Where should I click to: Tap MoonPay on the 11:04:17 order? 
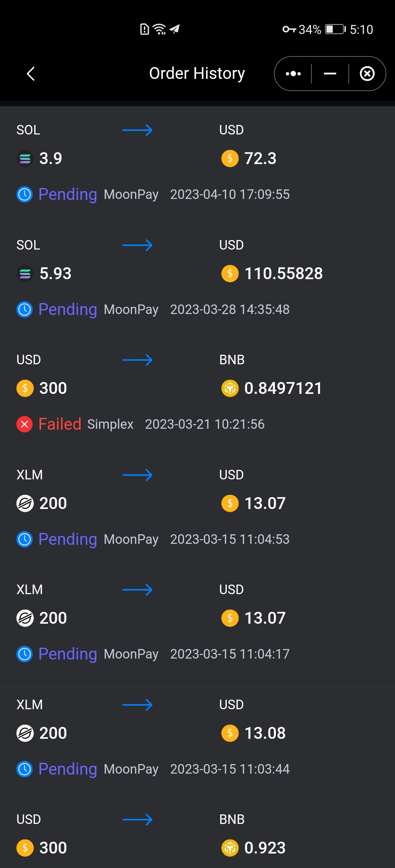131,654
